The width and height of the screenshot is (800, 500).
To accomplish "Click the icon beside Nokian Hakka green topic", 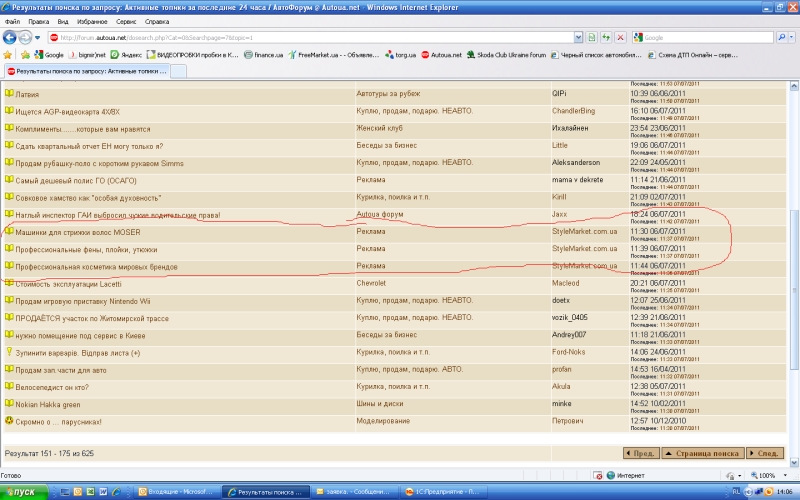I will (x=9, y=404).
